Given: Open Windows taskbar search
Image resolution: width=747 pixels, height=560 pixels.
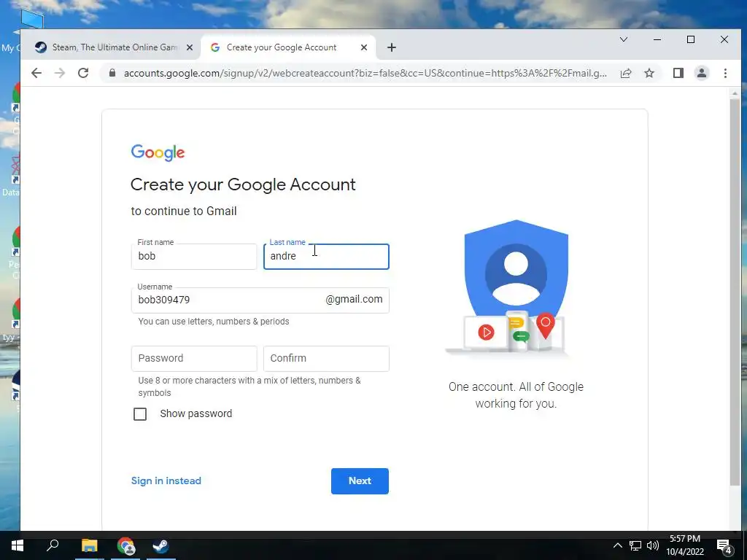Looking at the screenshot, I should coord(53,545).
